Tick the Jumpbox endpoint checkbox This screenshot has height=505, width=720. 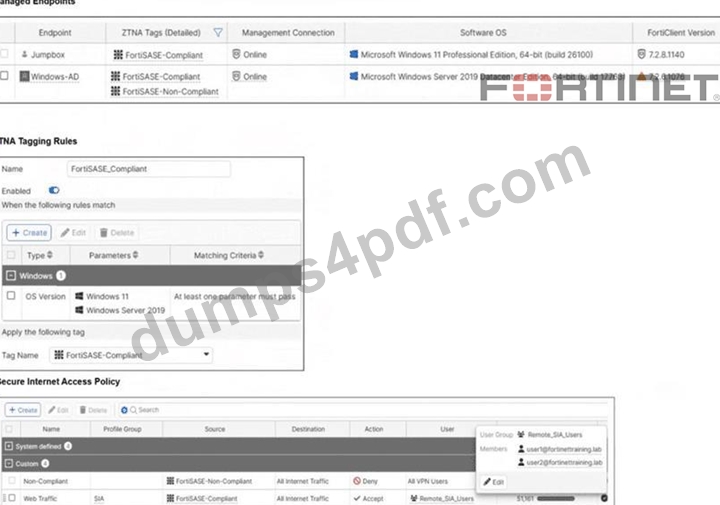[4, 53]
